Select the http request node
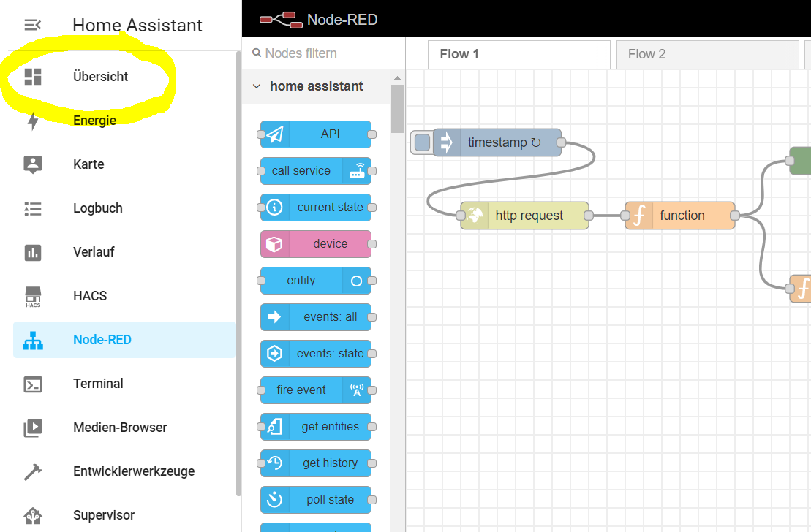The image size is (811, 532). (524, 216)
